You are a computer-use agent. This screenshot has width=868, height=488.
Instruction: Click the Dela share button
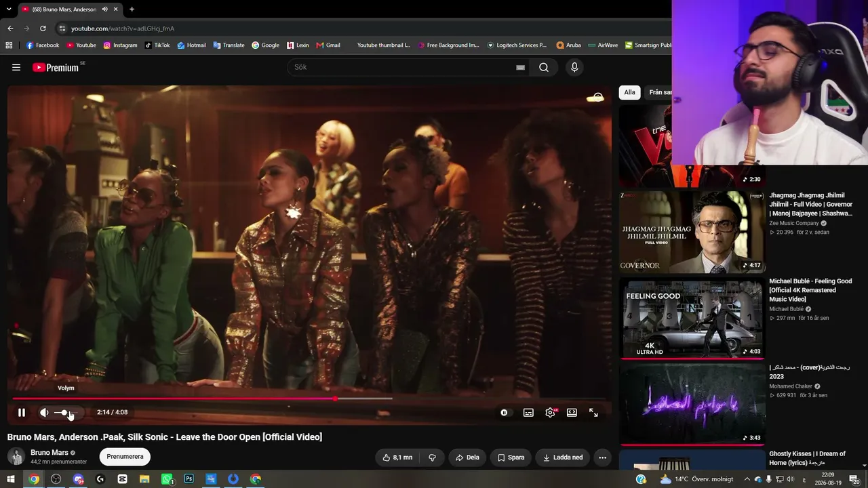click(467, 457)
